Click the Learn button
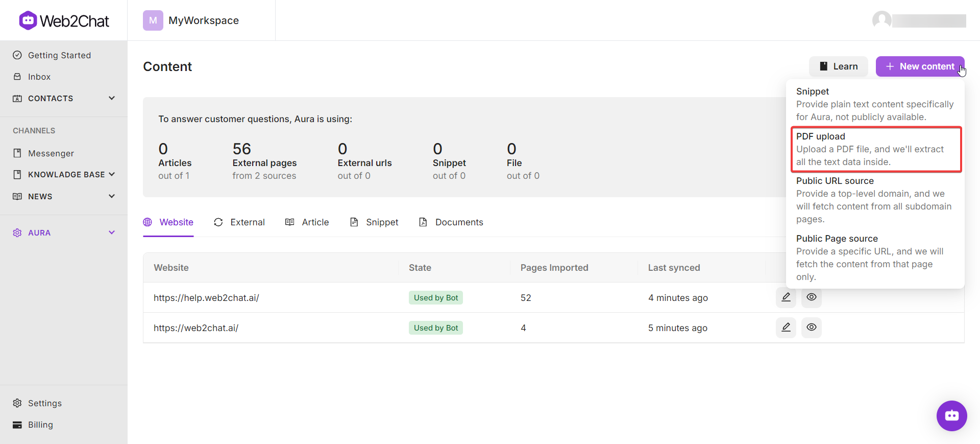Viewport: 980px width, 444px height. coord(839,66)
